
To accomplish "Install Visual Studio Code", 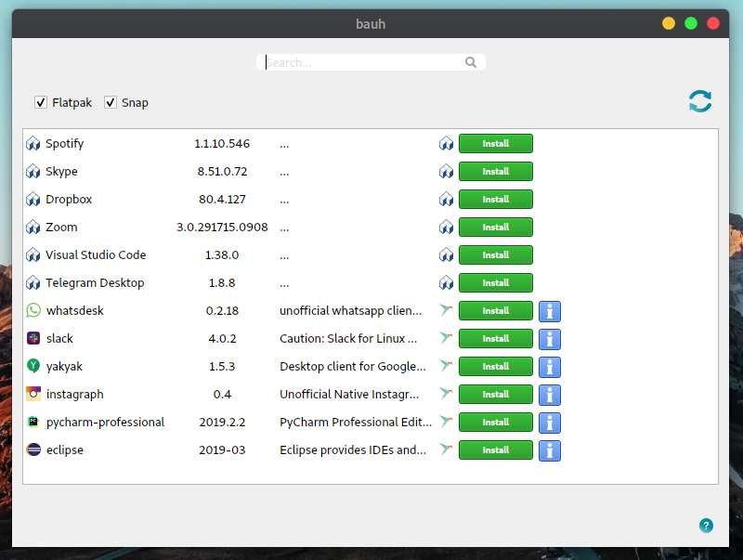I will coord(496,255).
